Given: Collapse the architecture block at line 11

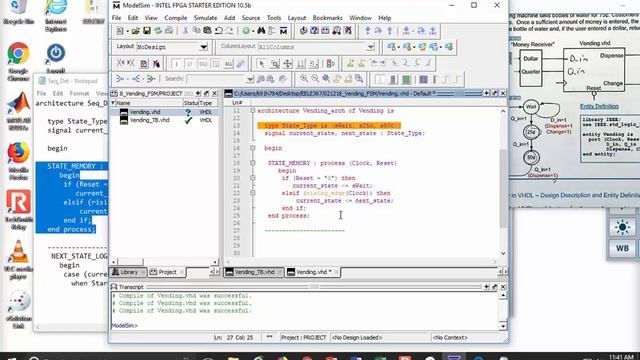Looking at the screenshot, I should pos(253,111).
